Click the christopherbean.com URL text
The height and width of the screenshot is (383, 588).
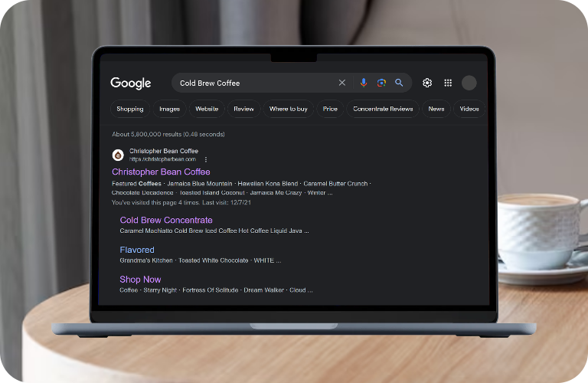click(x=162, y=159)
